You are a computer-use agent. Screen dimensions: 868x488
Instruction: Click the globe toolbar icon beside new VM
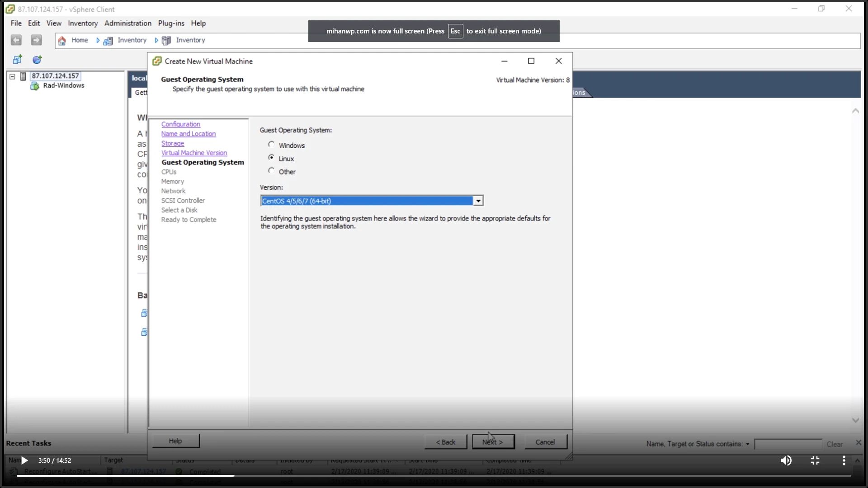pos(37,60)
